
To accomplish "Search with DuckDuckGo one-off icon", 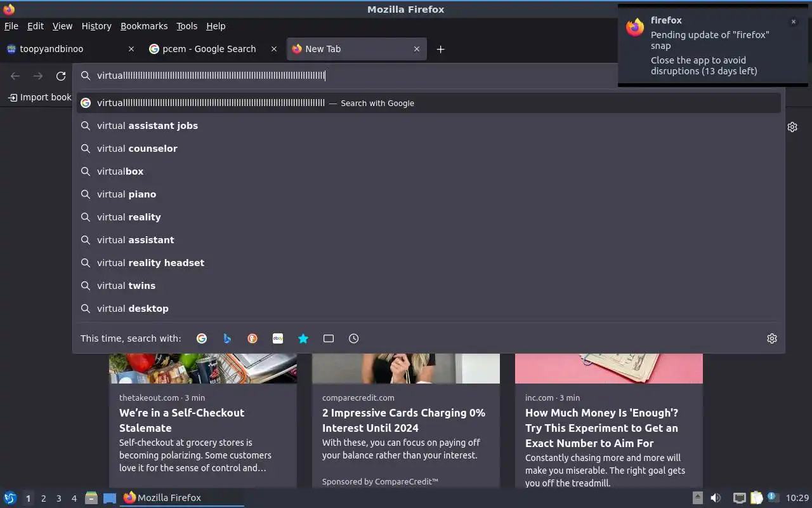I will coord(252,338).
